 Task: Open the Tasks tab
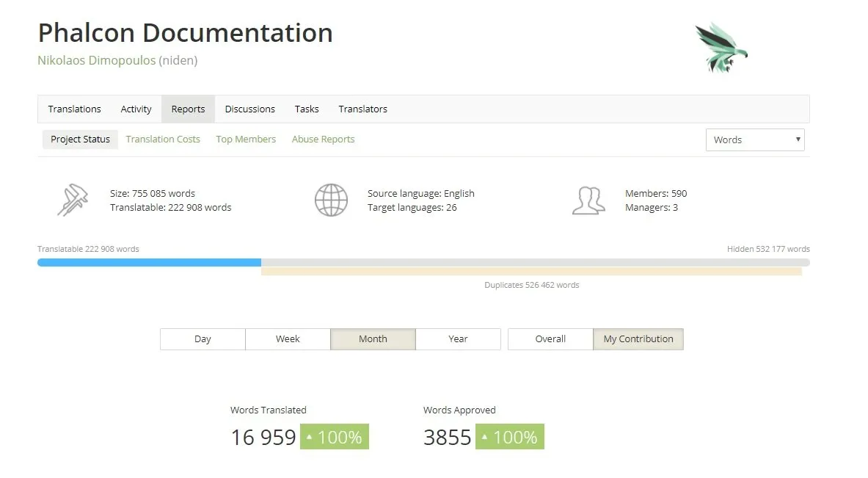[x=307, y=109]
